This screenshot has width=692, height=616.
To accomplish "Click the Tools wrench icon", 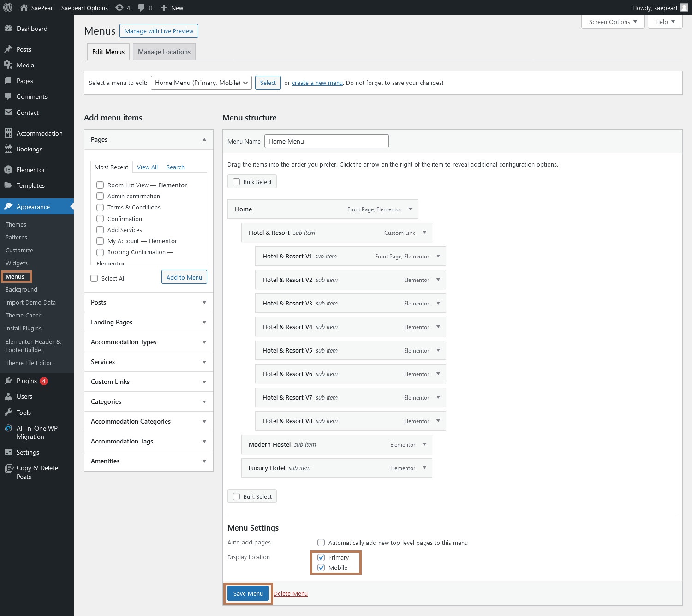I will click(x=8, y=413).
